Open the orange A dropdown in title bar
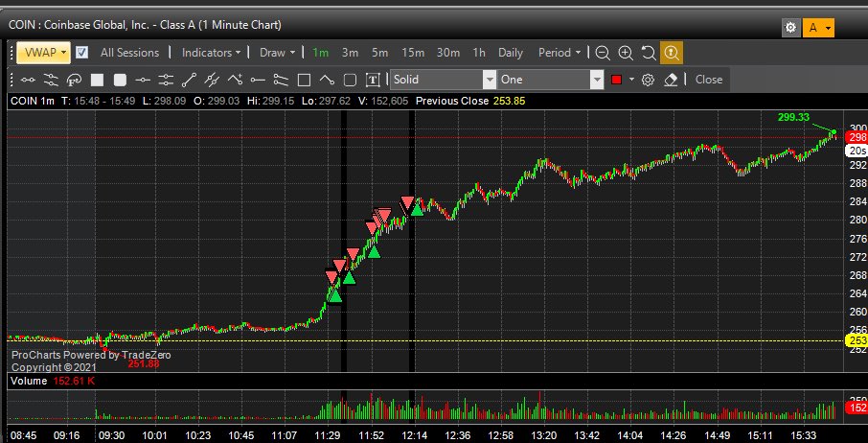 [x=819, y=27]
